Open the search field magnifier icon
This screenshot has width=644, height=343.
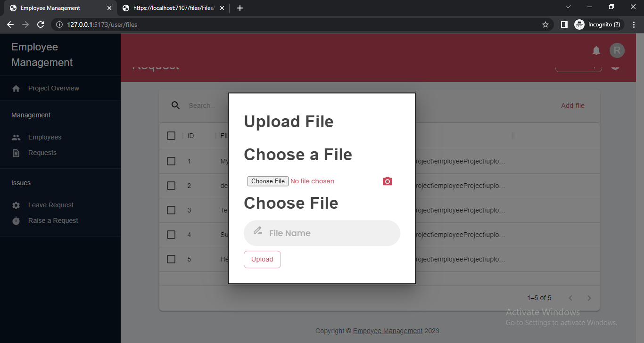click(175, 106)
